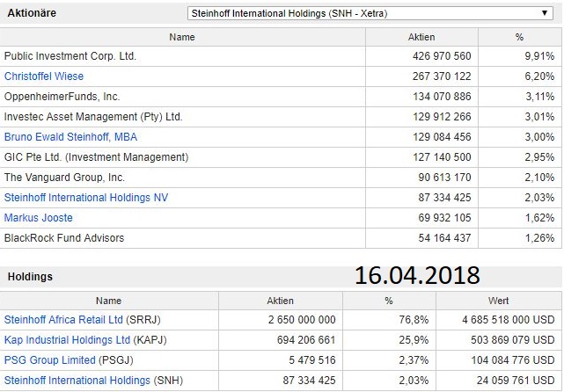Open Bruno Ewald Steinhoff, MBA link
This screenshot has height=392, width=564.
[70, 137]
